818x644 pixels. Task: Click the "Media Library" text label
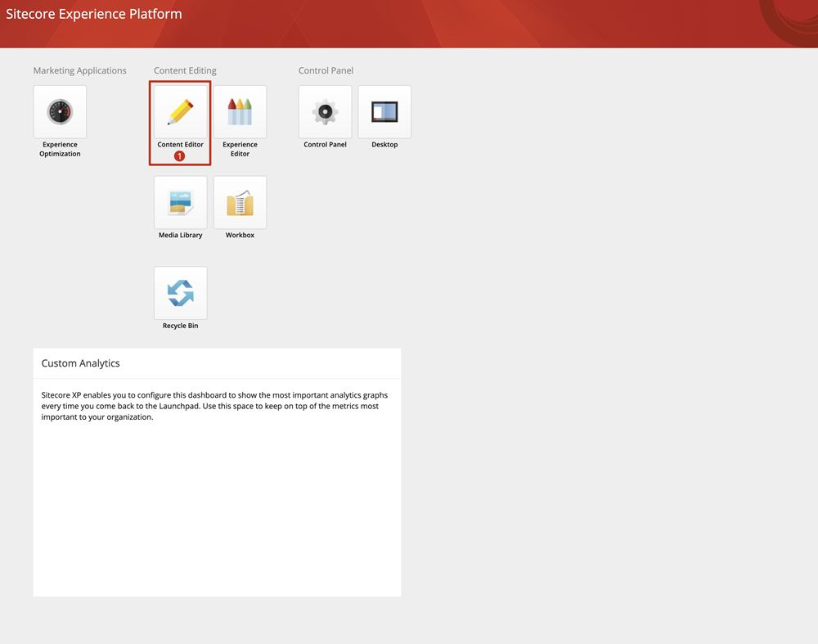tap(180, 236)
